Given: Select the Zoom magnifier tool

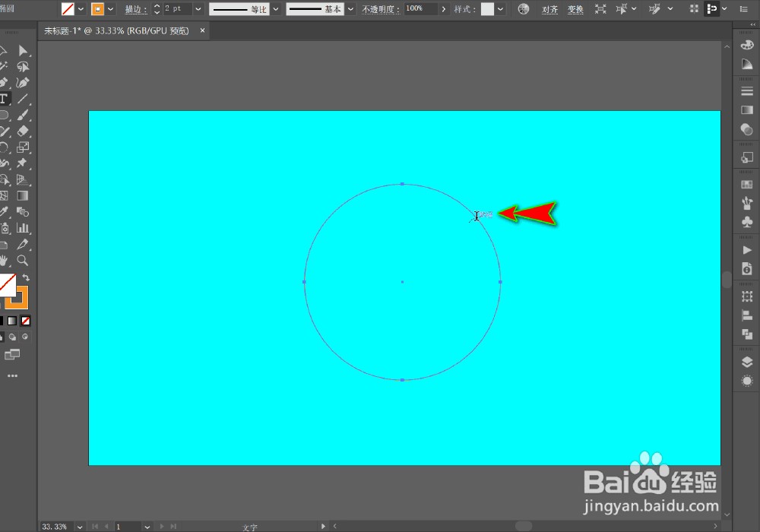Looking at the screenshot, I should pyautogui.click(x=23, y=260).
